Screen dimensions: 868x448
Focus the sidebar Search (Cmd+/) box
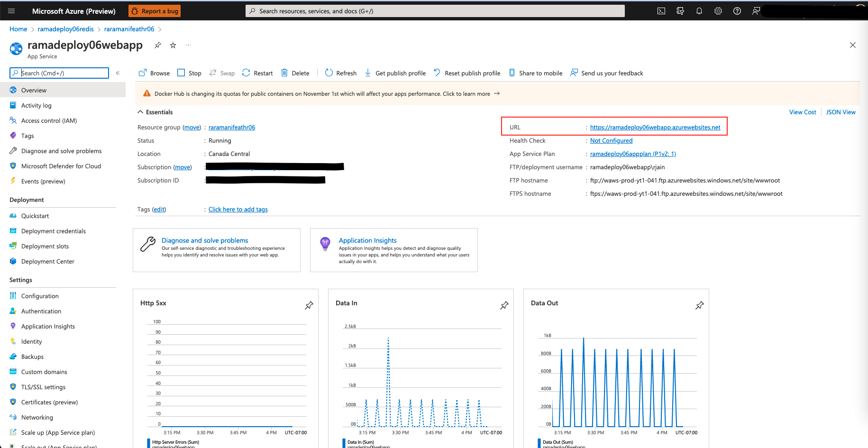tap(59, 73)
